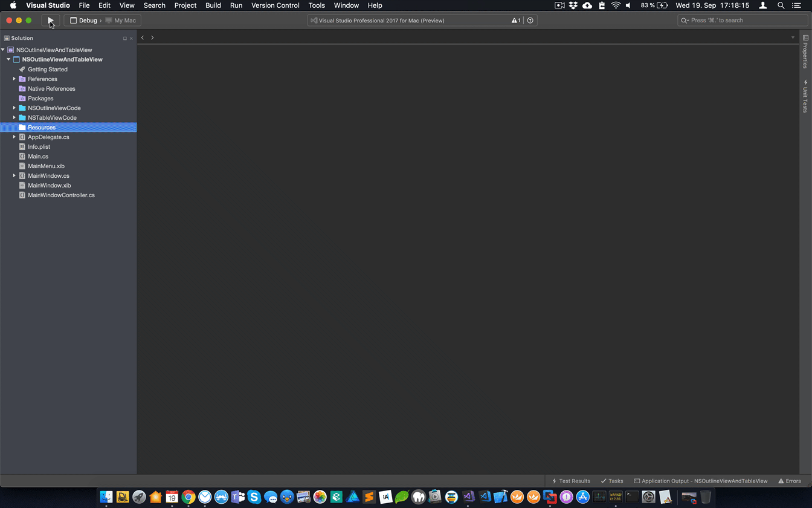Screen dimensions: 812x508
Task: Expand the AppDelegate.cs node
Action: [14, 137]
